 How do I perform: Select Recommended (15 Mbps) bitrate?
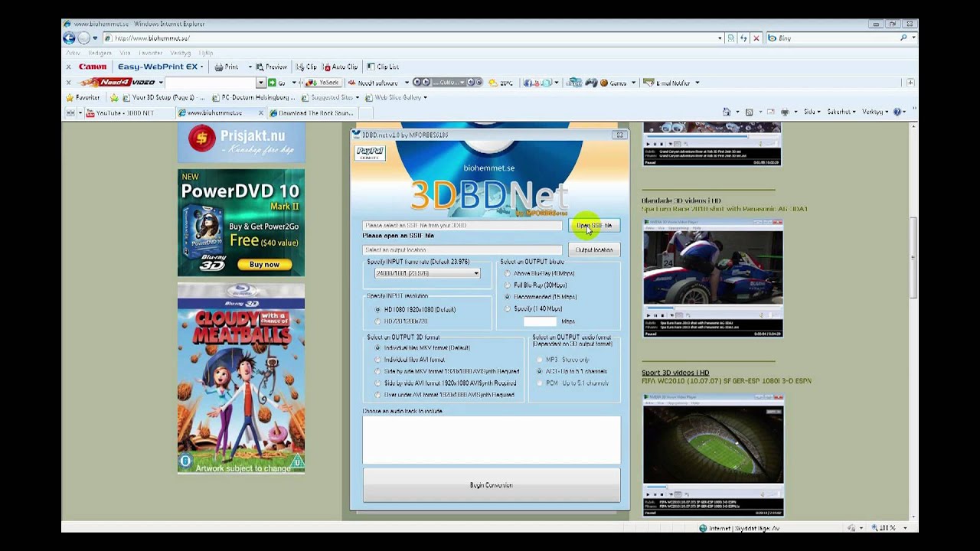point(508,297)
